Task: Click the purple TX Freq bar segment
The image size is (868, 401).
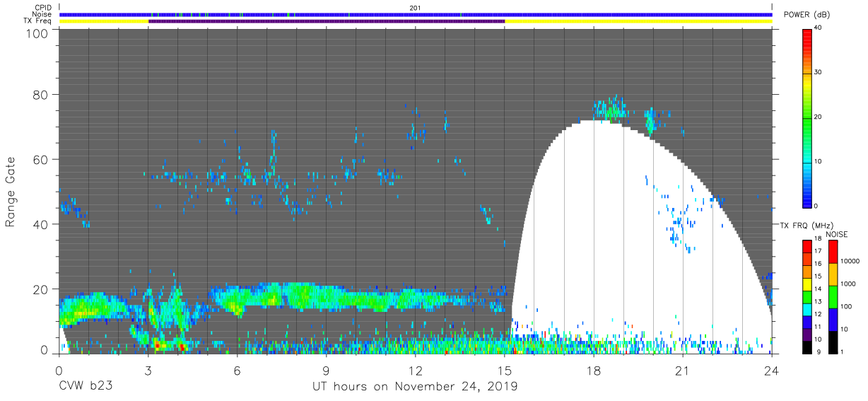Action: 327,21
